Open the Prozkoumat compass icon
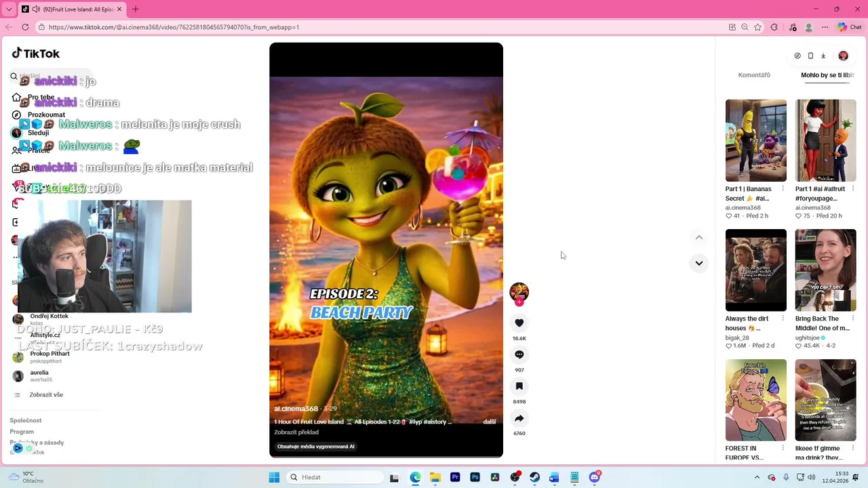This screenshot has height=488, width=868. pyautogui.click(x=16, y=115)
